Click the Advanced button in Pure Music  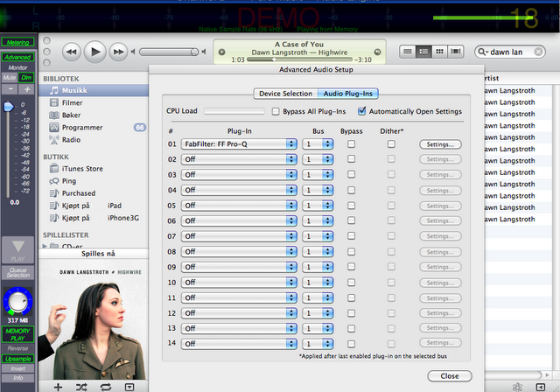click(x=17, y=57)
